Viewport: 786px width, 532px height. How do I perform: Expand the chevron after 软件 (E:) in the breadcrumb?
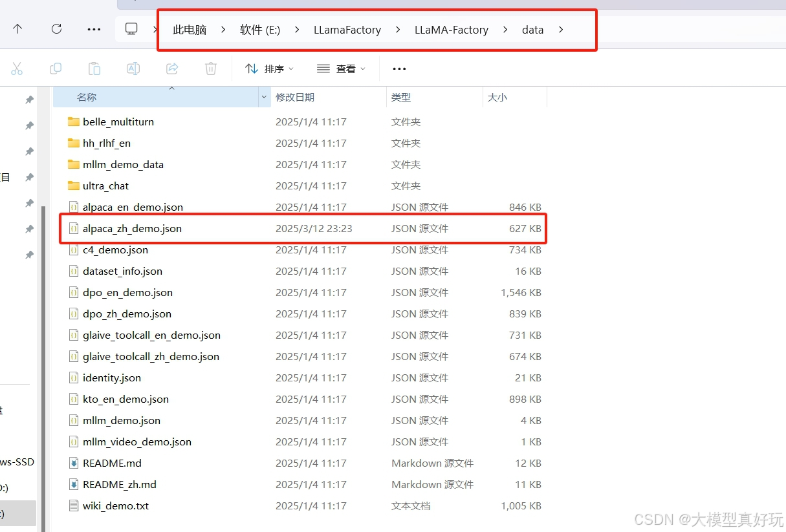click(297, 30)
